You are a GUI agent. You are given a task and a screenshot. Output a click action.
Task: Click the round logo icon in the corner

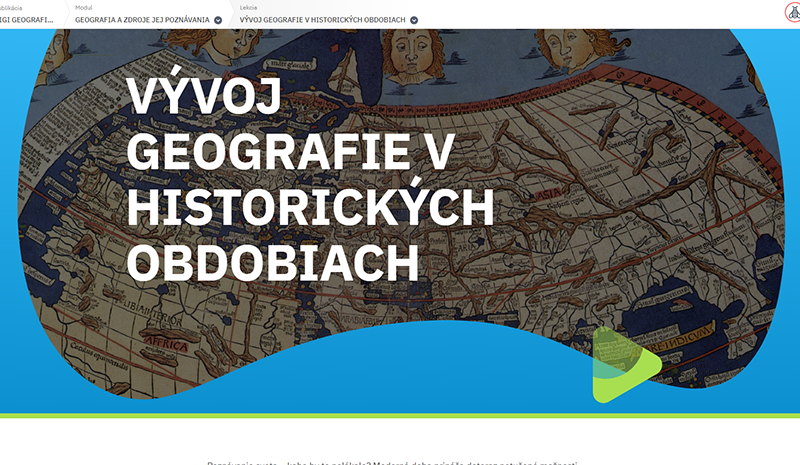(793, 13)
